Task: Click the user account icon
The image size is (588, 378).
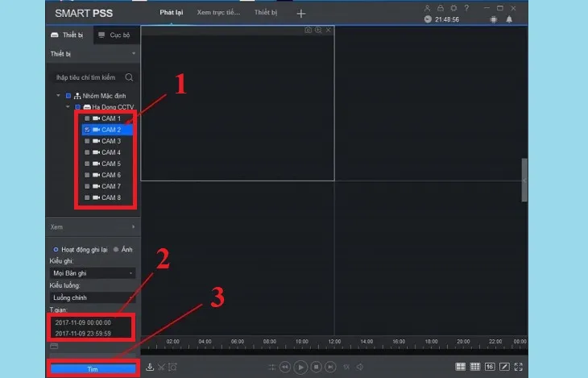Action: 428,7
